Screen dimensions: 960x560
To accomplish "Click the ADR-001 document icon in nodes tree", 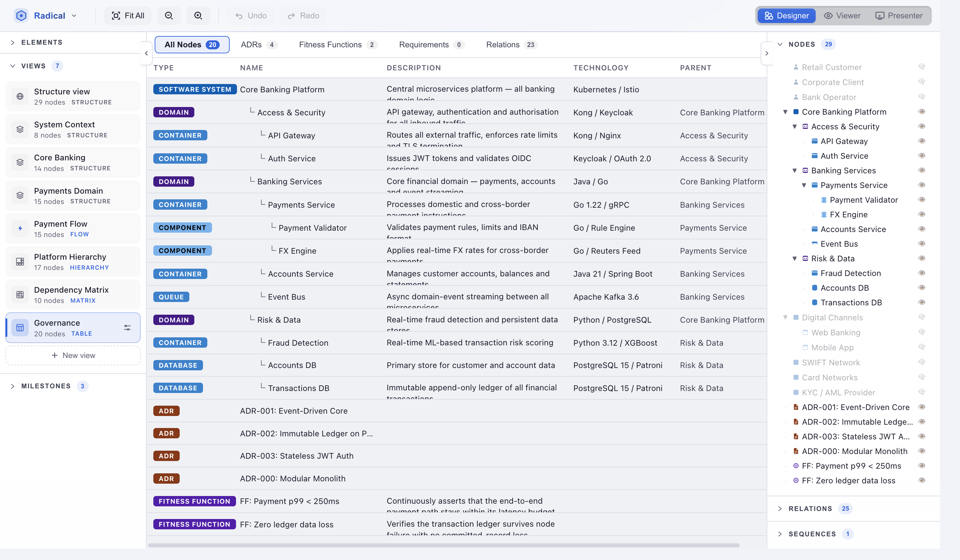I will (796, 407).
